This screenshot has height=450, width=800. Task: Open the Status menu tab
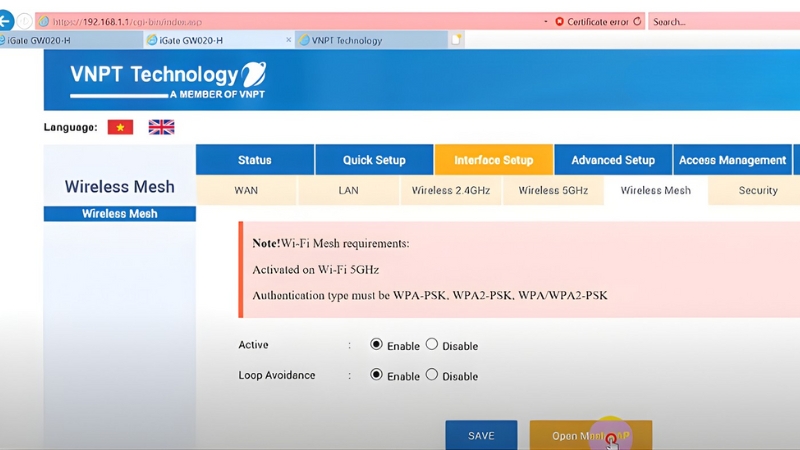(x=255, y=160)
